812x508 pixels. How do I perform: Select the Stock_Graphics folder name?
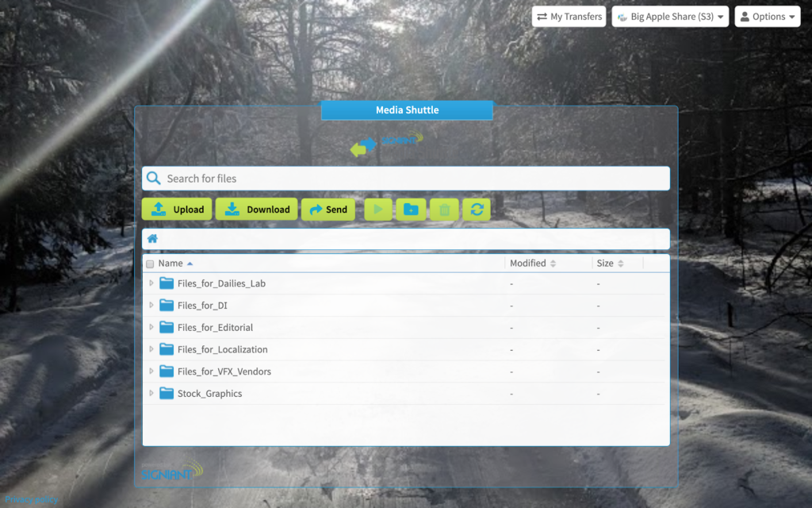coord(209,394)
